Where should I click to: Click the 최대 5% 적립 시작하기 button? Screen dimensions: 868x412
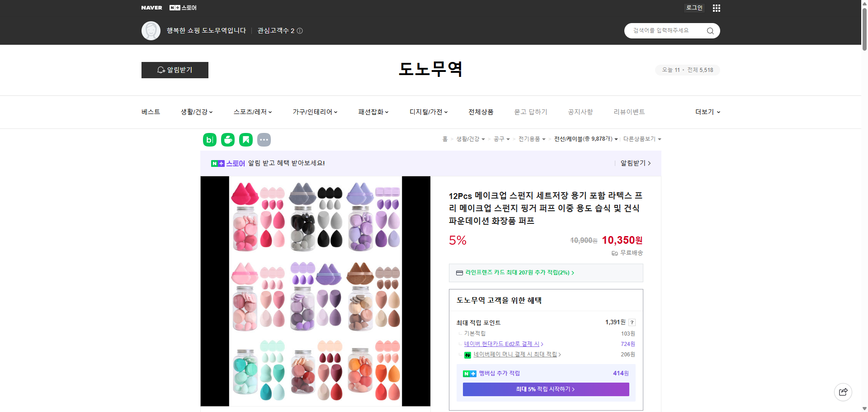click(545, 389)
